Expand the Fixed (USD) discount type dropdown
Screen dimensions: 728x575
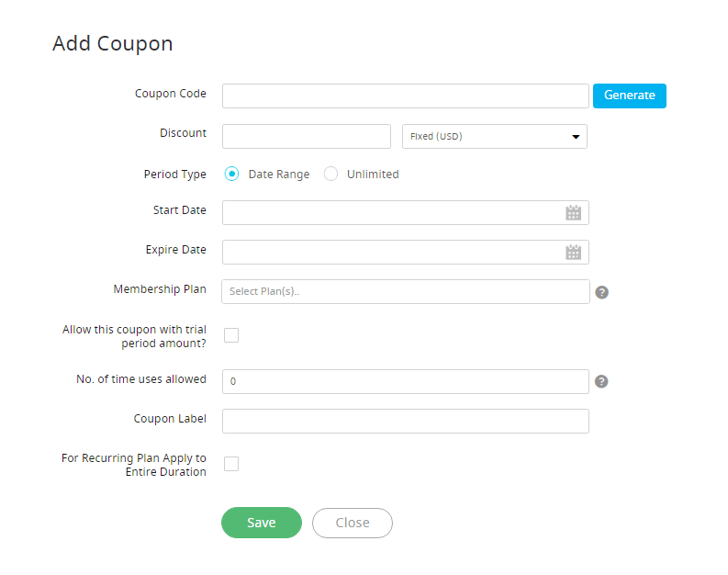point(495,136)
